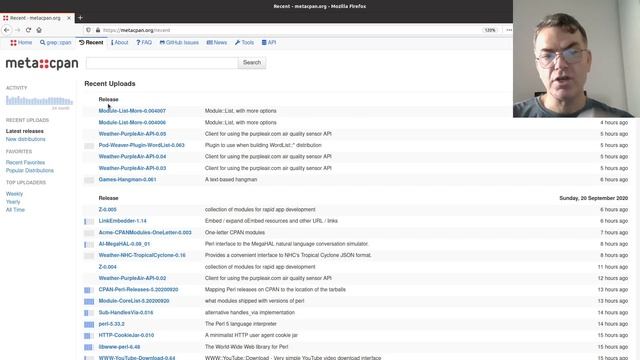Open Sub-HandlesVia-0.016 release
The width and height of the screenshot is (640, 360).
[126, 313]
